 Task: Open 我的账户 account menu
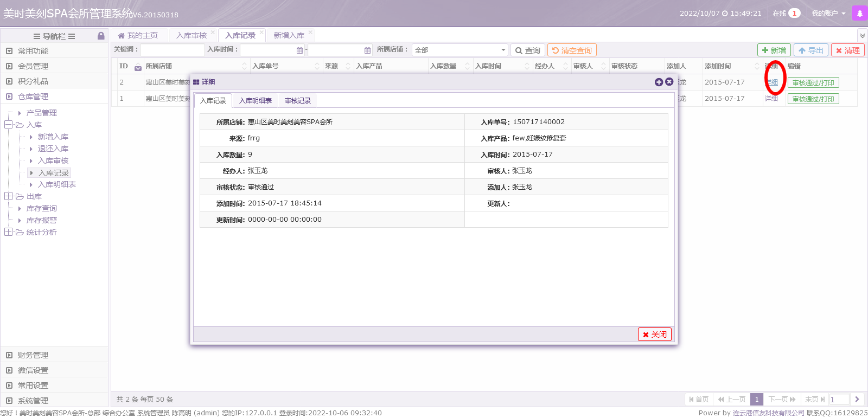(x=828, y=14)
